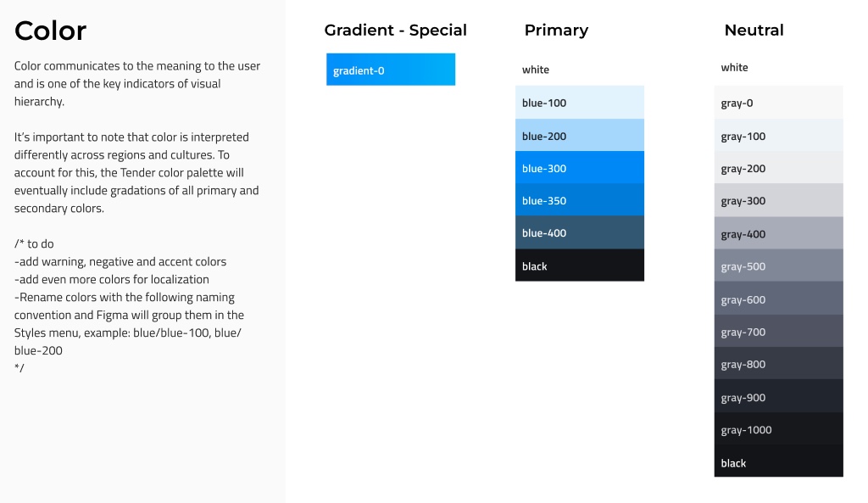868x503 pixels.
Task: Click the gray-600 swatch
Action: (x=778, y=298)
